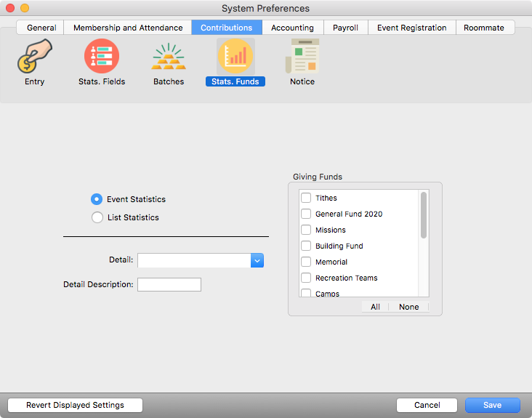Go to the Payroll tab
This screenshot has height=418, width=532.
[345, 28]
